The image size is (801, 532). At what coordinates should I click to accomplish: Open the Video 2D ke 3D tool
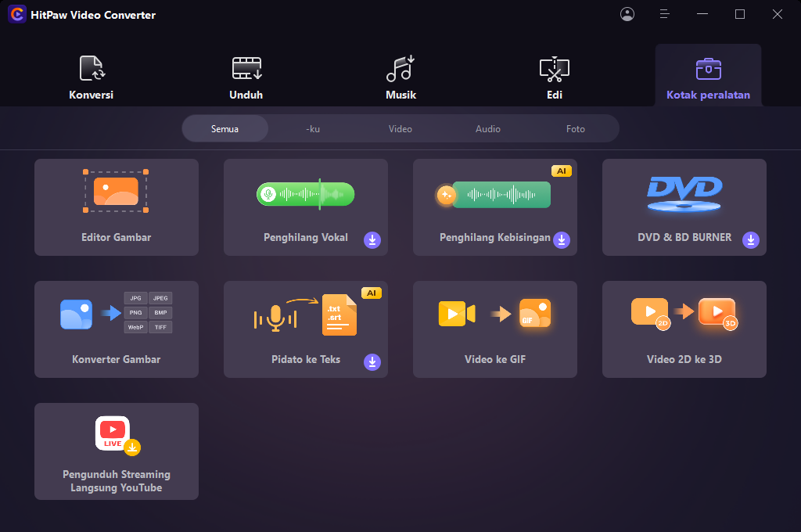point(684,329)
